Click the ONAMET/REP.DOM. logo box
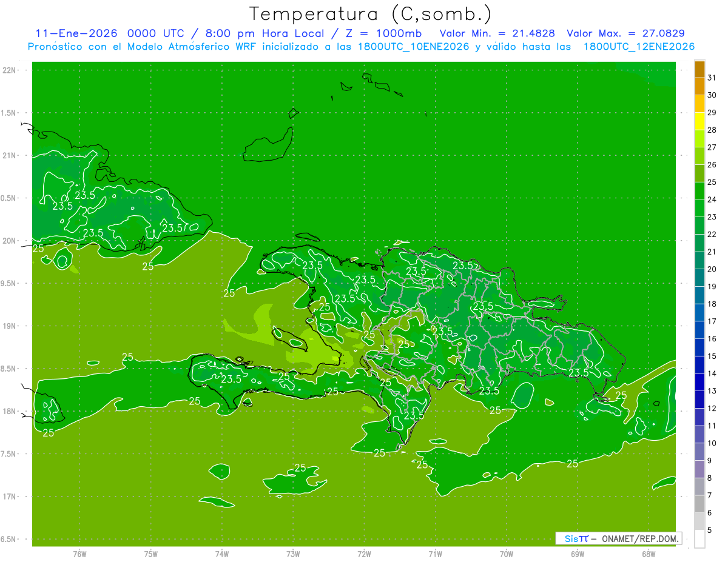The image size is (728, 562). (619, 538)
